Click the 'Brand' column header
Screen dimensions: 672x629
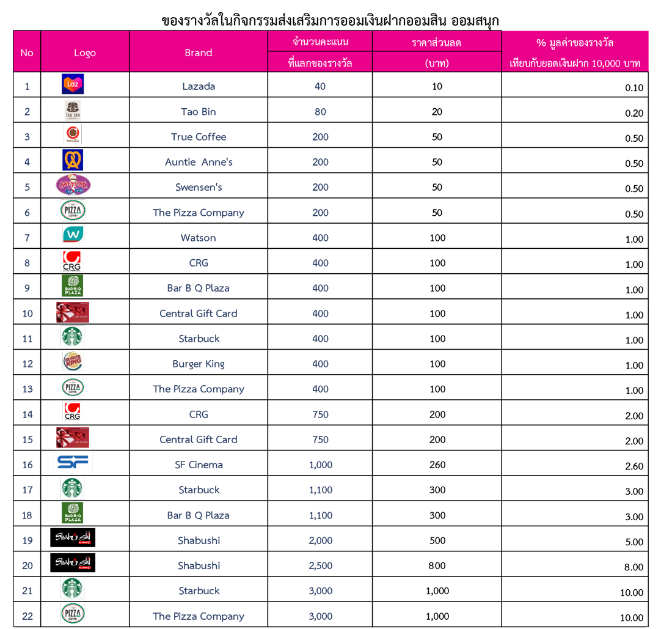pyautogui.click(x=199, y=53)
